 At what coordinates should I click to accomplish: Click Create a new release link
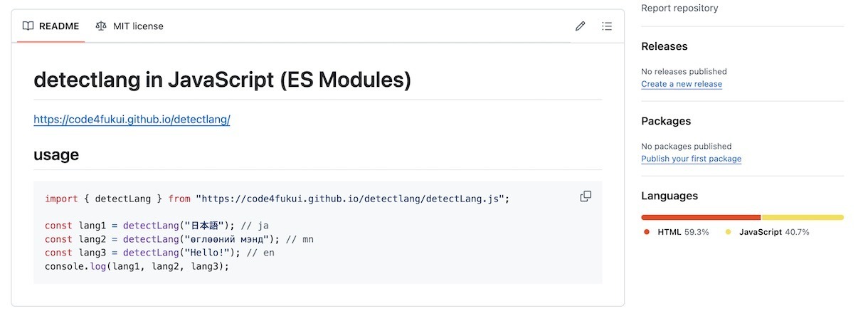682,84
